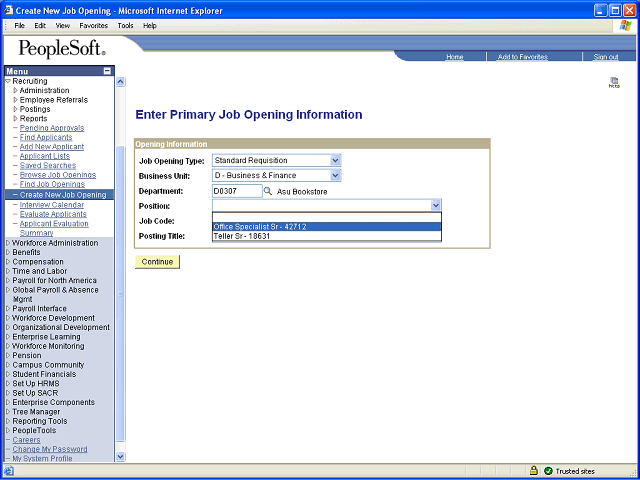This screenshot has width=640, height=480.
Task: Open Applicant Evaluation Summary link
Action: click(x=54, y=228)
